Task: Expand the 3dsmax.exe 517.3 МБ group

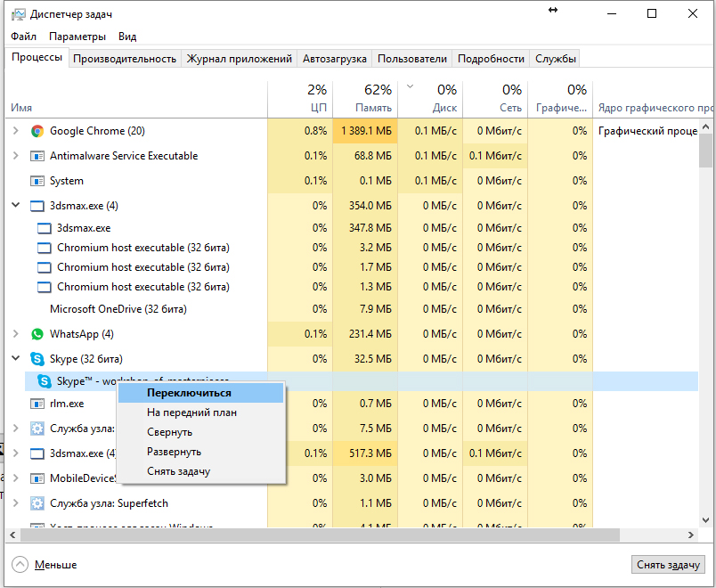Action: coord(16,453)
